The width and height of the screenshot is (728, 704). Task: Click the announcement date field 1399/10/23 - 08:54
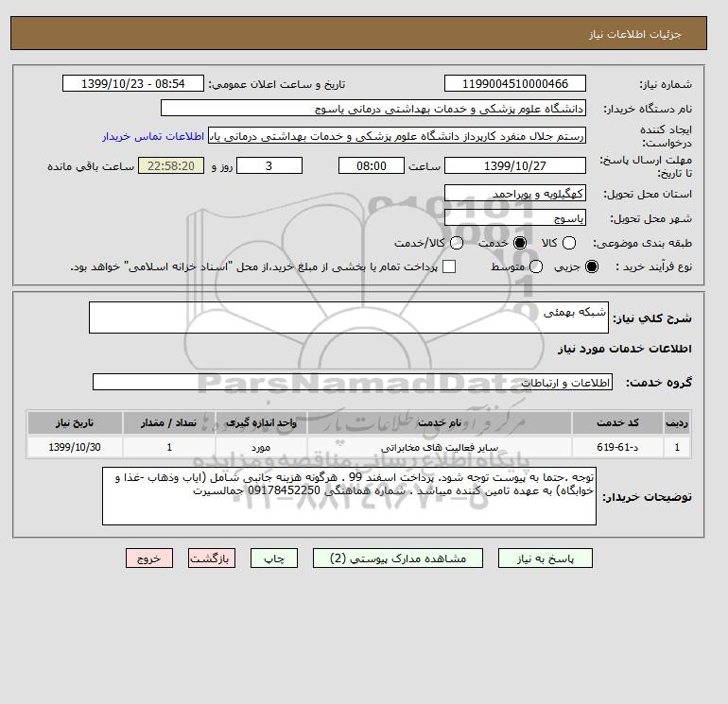132,83
